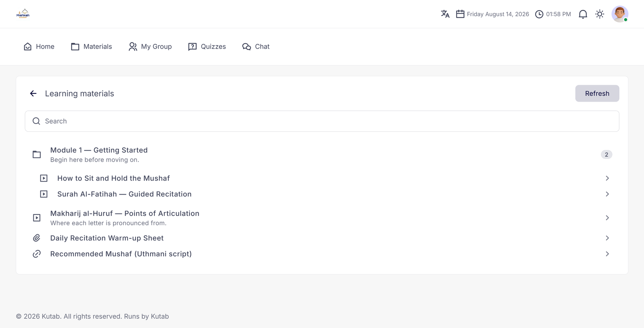Click the video icon for How to Sit

[x=44, y=178]
